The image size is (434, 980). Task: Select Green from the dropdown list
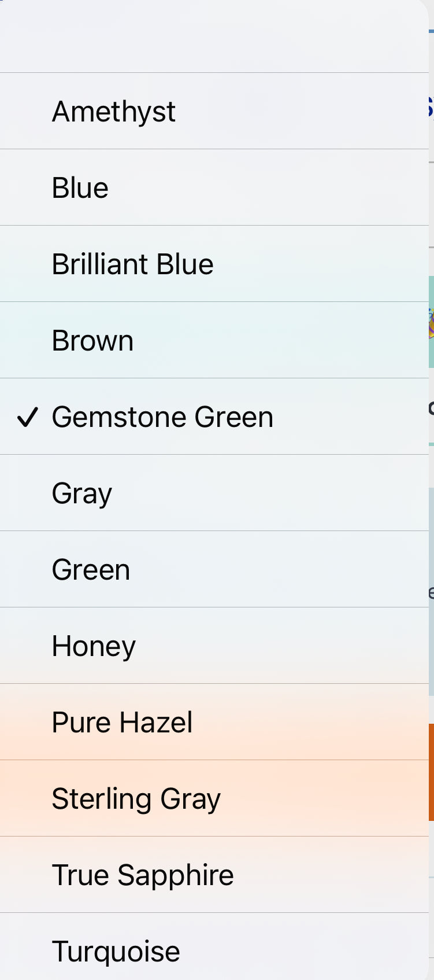click(x=91, y=569)
